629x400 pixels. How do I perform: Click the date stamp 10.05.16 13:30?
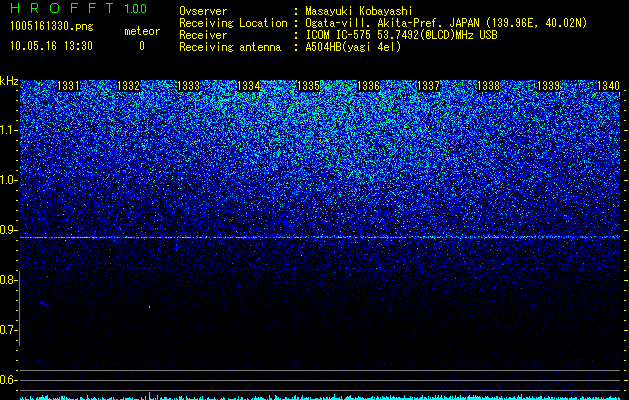pos(51,46)
